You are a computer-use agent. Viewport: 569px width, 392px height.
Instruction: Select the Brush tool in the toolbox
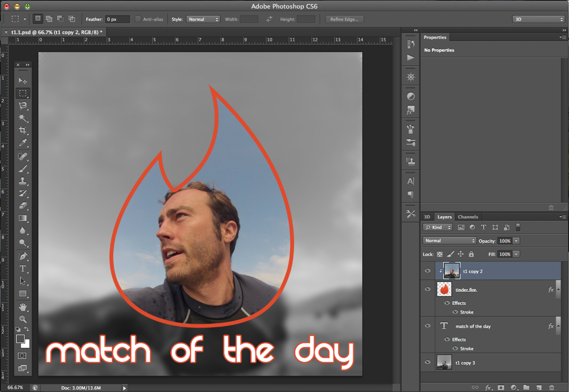coord(23,169)
